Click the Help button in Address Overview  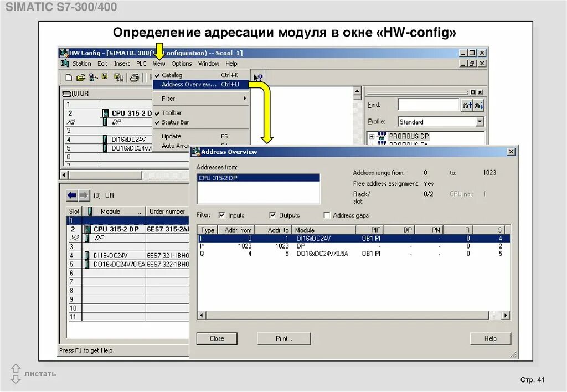pos(491,338)
